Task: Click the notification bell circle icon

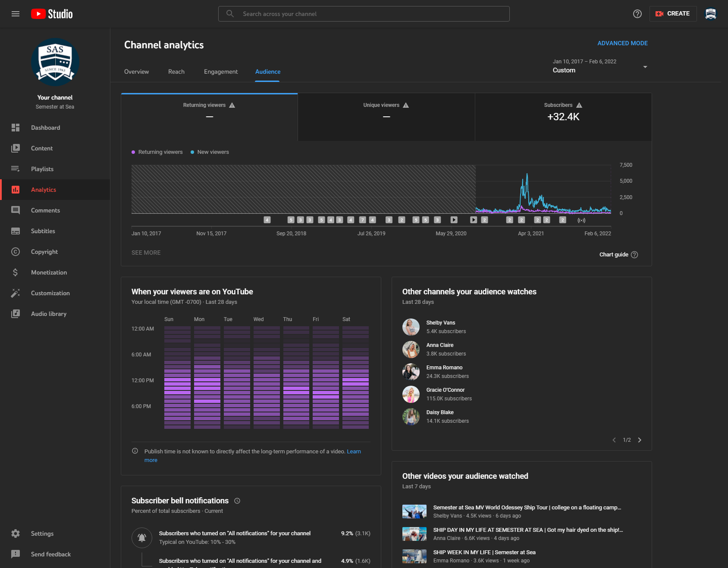Action: (142, 538)
